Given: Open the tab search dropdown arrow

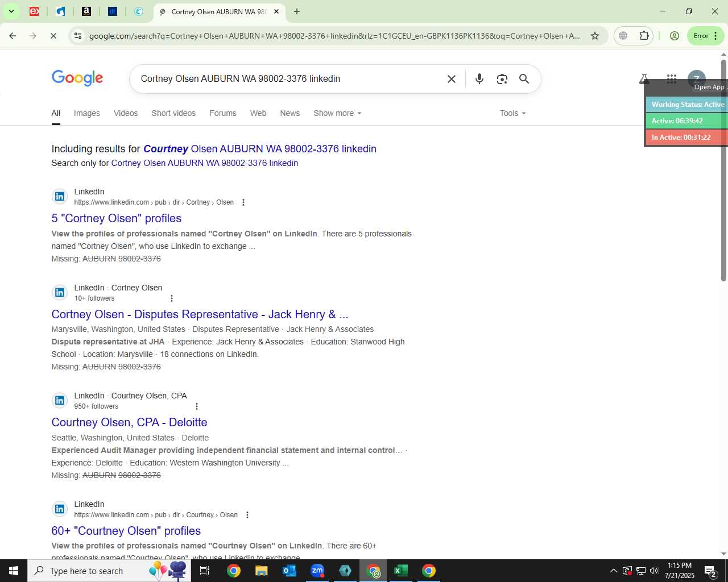Looking at the screenshot, I should (x=11, y=11).
